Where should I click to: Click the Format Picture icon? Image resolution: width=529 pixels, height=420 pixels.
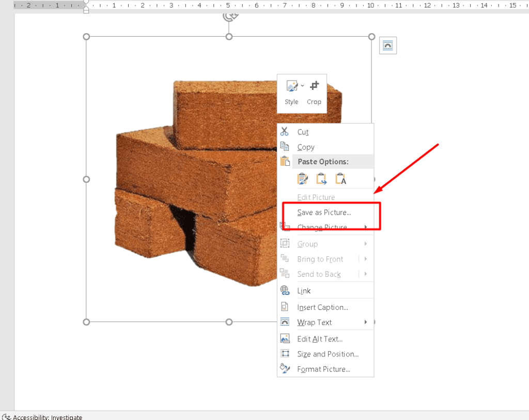click(285, 369)
